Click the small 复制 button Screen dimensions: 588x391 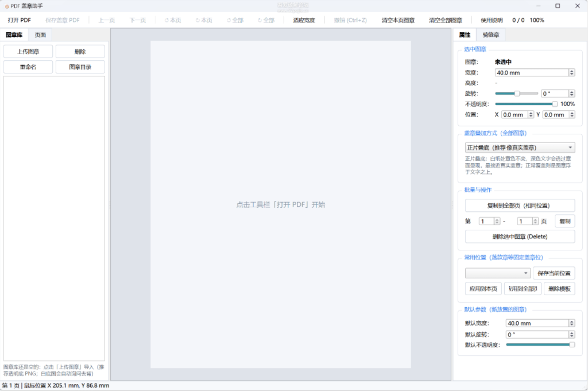click(565, 221)
